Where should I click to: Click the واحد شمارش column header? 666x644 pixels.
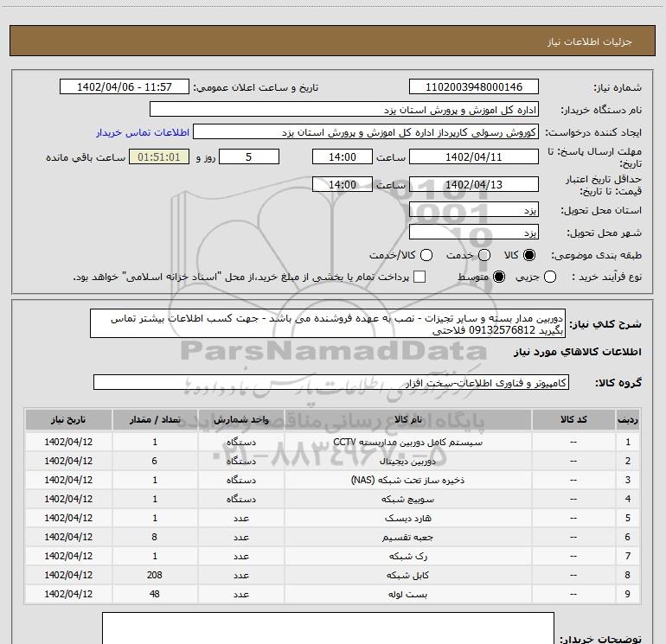(x=240, y=419)
